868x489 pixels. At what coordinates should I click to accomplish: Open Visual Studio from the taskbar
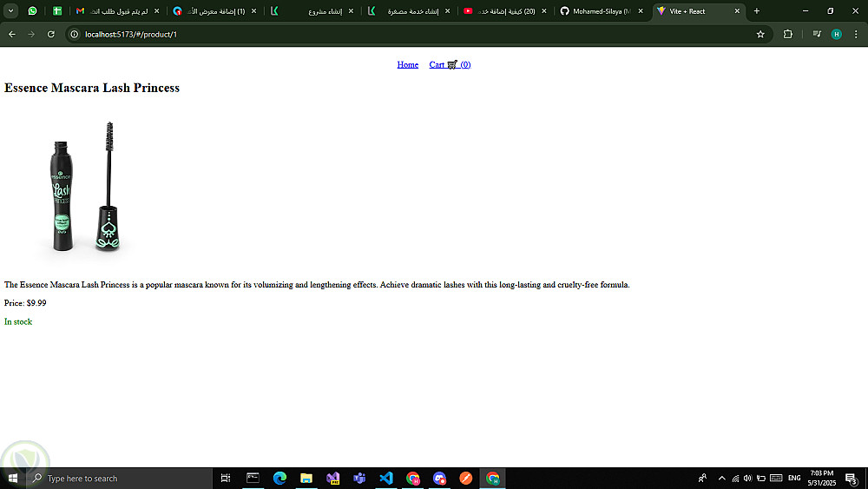coord(332,478)
